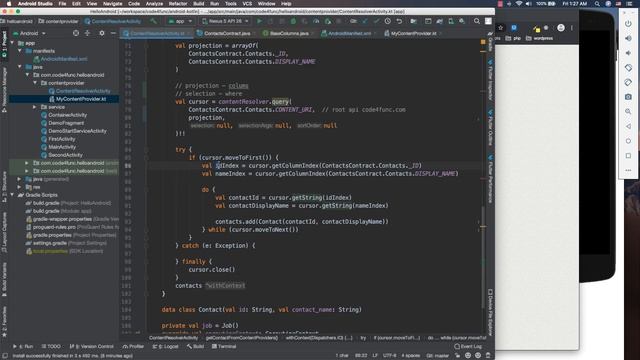Open the app run configuration dropdown

coord(180,21)
